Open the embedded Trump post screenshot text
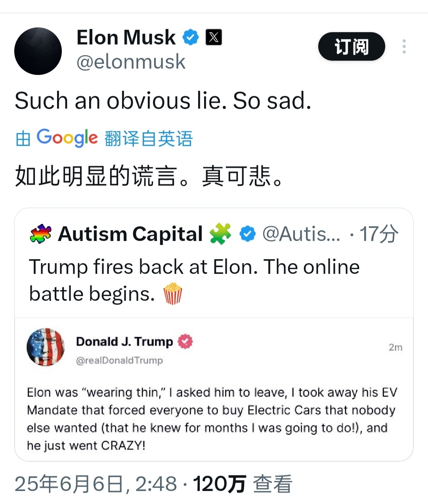The image size is (428, 504). coord(212,419)
